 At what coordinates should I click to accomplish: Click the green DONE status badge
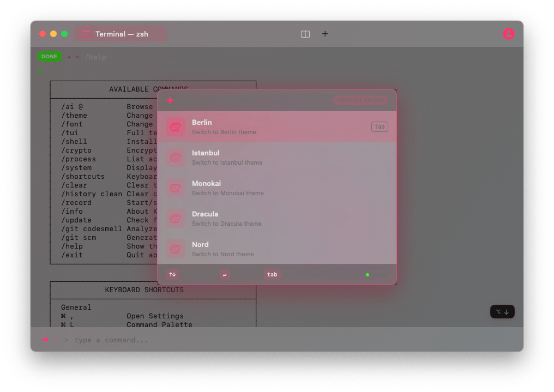pyautogui.click(x=50, y=56)
